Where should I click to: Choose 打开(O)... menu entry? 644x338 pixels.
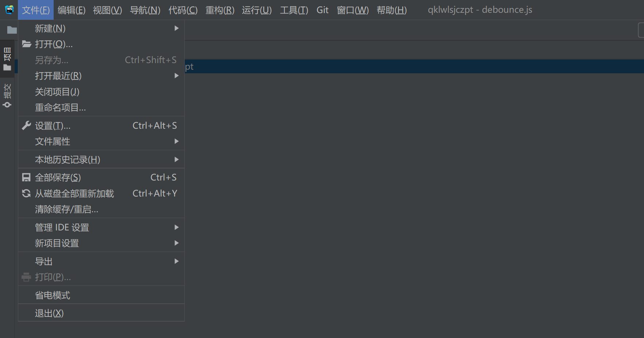coord(101,44)
